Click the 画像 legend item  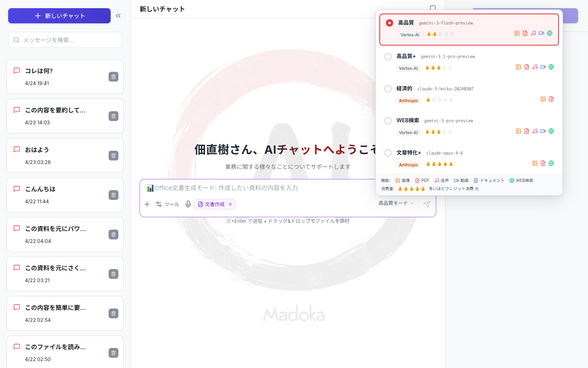point(403,180)
